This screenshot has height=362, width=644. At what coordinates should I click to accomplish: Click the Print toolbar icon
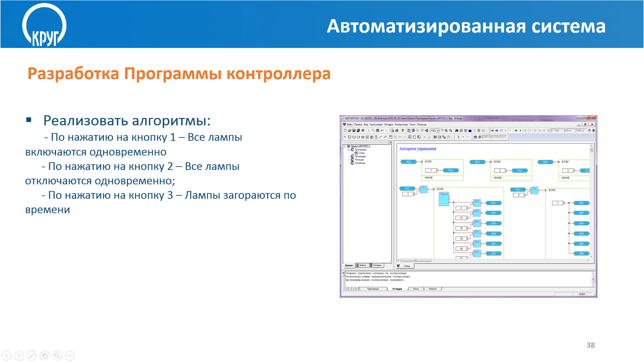(397, 130)
